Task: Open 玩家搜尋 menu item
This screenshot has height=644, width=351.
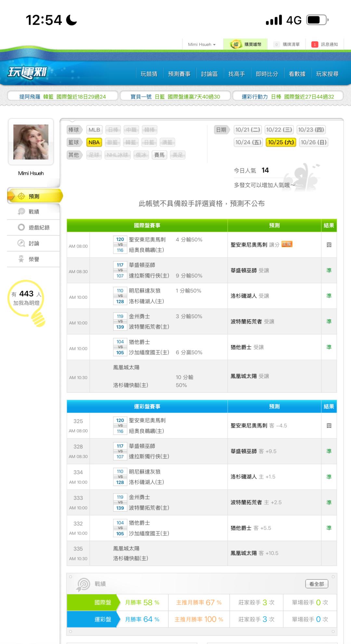Action: click(327, 74)
